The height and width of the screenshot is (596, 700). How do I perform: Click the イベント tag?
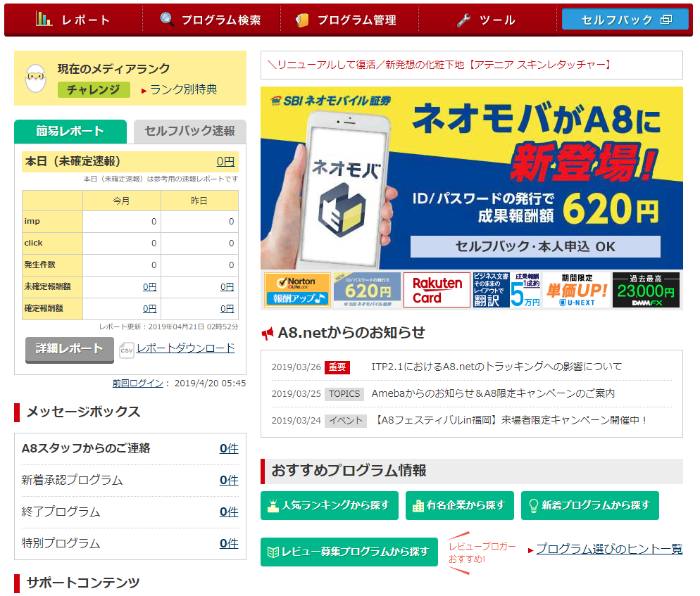(x=346, y=421)
